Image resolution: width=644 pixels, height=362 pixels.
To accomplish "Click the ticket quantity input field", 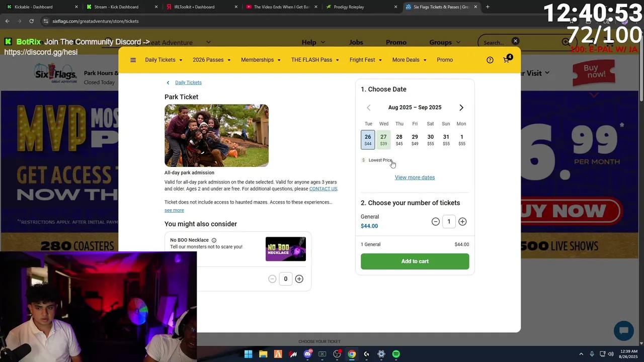I will point(449,222).
